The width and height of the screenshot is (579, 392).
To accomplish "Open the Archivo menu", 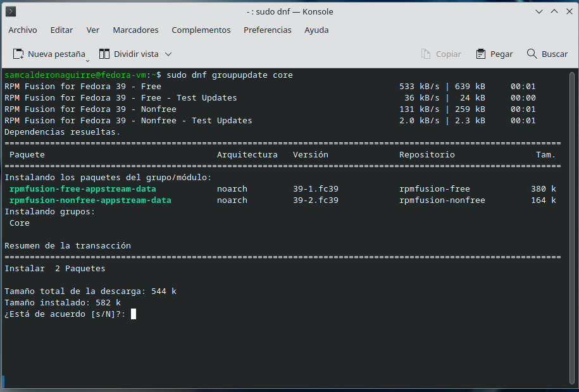I will click(23, 30).
